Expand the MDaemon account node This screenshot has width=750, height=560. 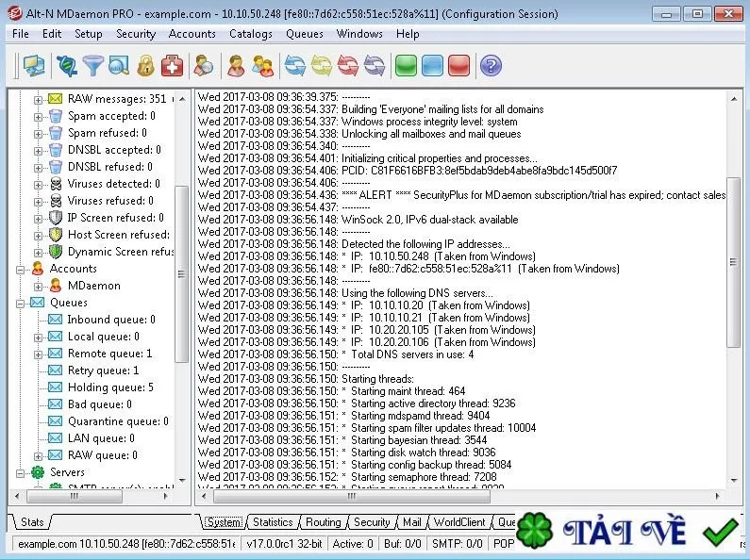click(x=38, y=287)
